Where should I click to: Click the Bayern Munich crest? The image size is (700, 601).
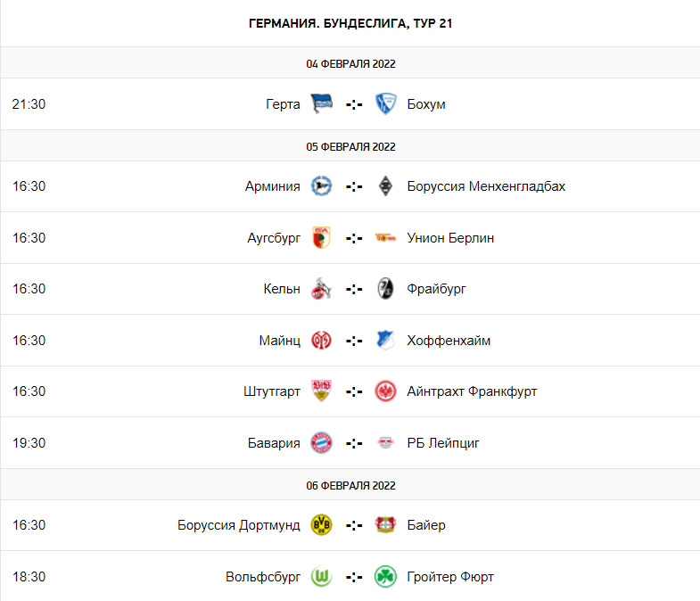point(321,443)
